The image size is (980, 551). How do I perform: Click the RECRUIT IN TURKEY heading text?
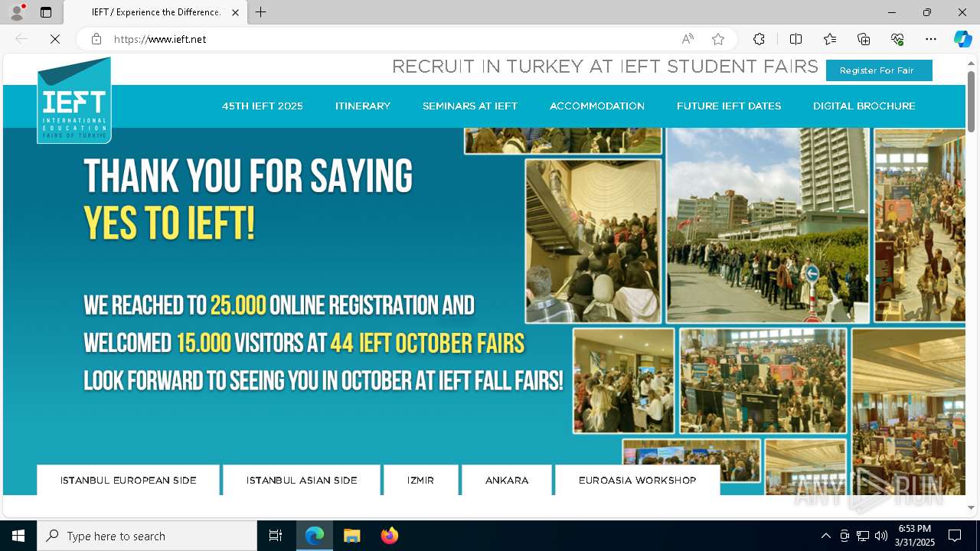(x=605, y=67)
